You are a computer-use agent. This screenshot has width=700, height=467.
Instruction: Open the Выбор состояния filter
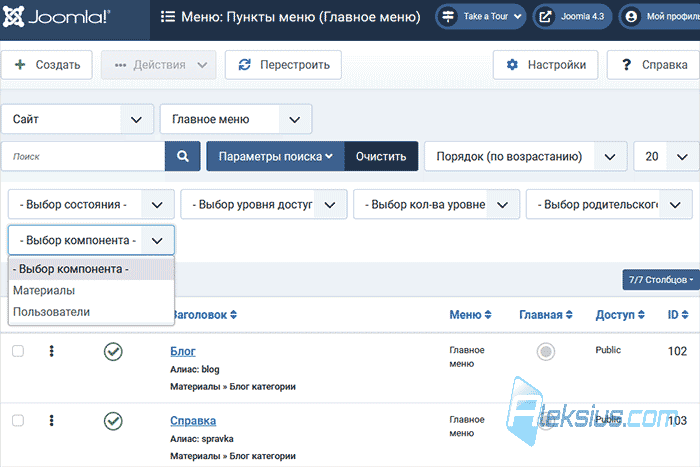[92, 204]
